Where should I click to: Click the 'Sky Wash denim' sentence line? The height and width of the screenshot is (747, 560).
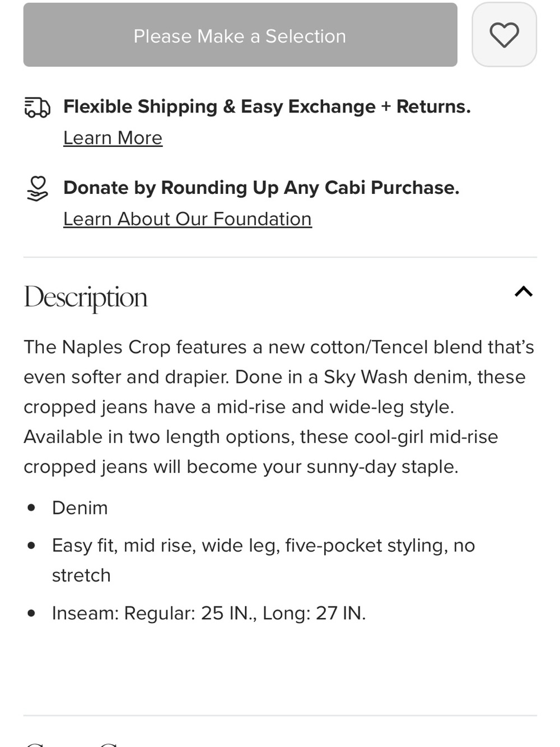point(274,377)
